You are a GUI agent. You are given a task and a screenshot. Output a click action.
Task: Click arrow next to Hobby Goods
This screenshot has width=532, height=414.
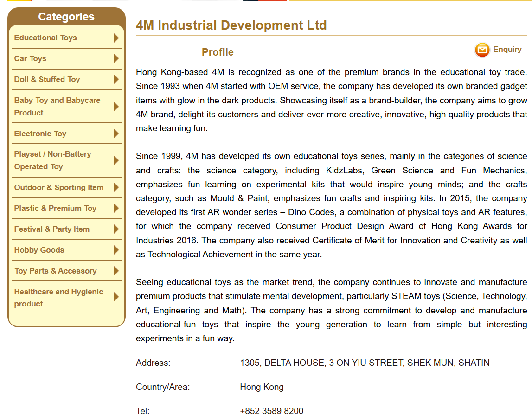pyautogui.click(x=116, y=250)
